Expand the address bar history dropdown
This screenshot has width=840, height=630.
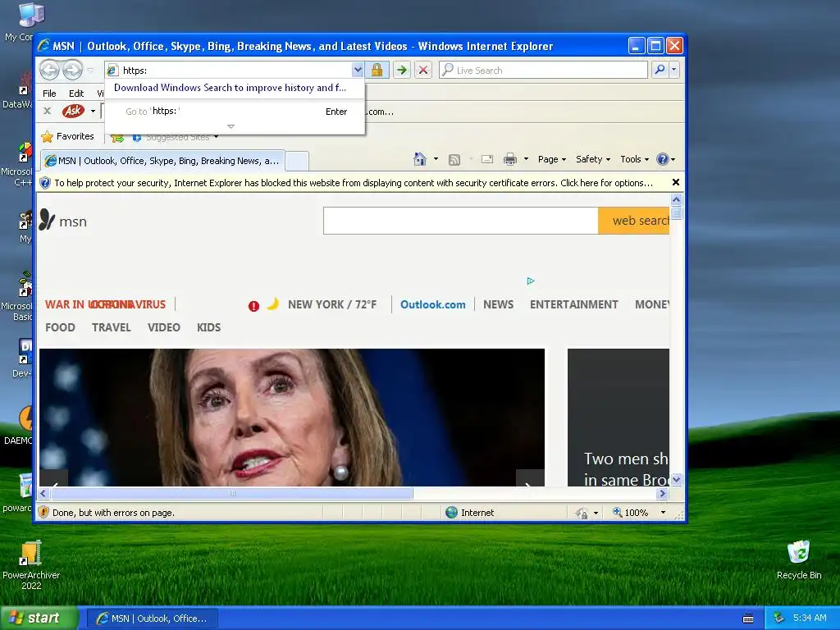click(358, 71)
